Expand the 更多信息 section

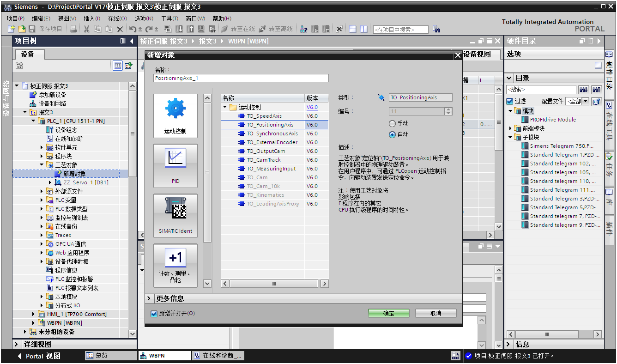150,298
